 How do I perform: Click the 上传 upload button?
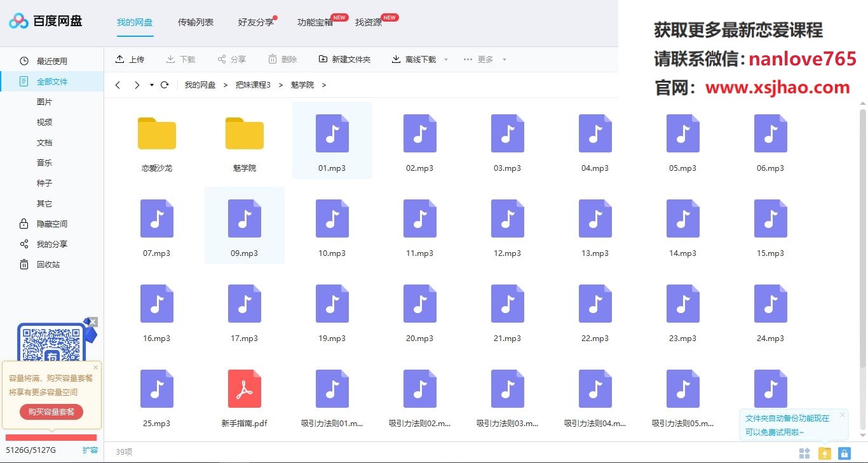point(130,59)
